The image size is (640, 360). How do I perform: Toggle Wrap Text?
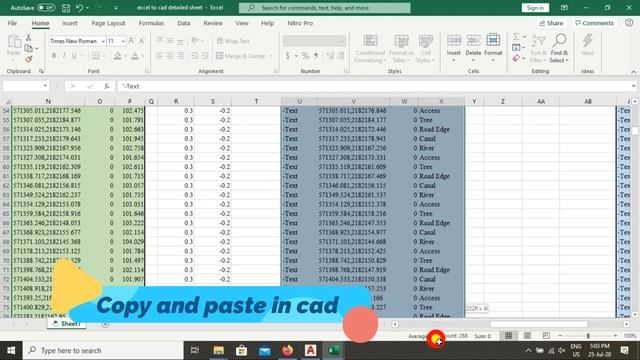[233, 41]
